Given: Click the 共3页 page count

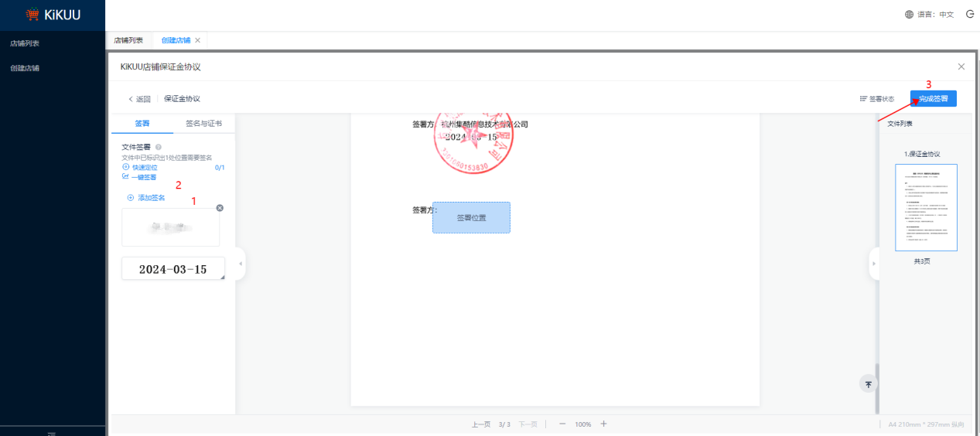Looking at the screenshot, I should (922, 261).
